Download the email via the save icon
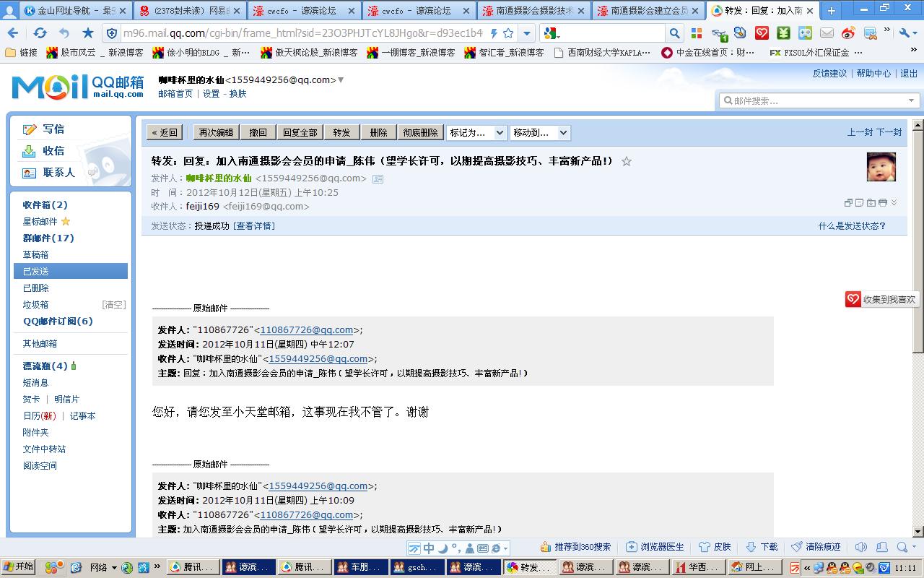The width and height of the screenshot is (924, 578). [871, 203]
